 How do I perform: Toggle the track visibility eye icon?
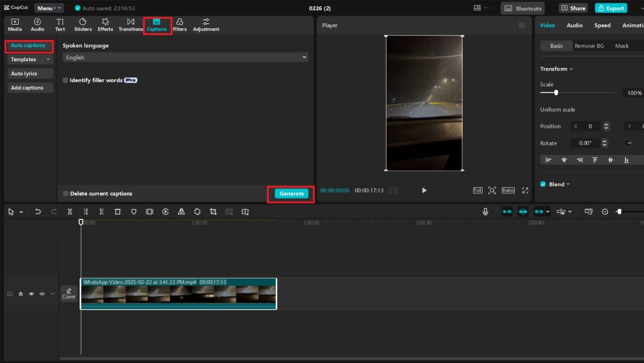point(31,294)
